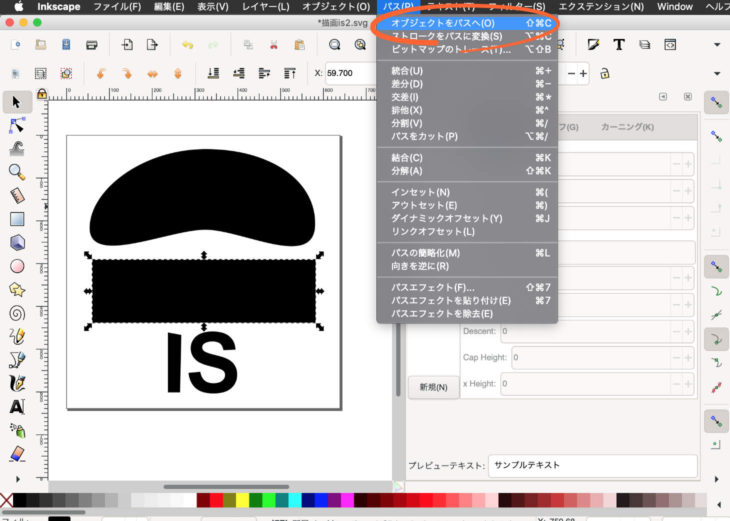Open Text and Font dialog icon
Image resolution: width=730 pixels, height=521 pixels.
tap(619, 45)
